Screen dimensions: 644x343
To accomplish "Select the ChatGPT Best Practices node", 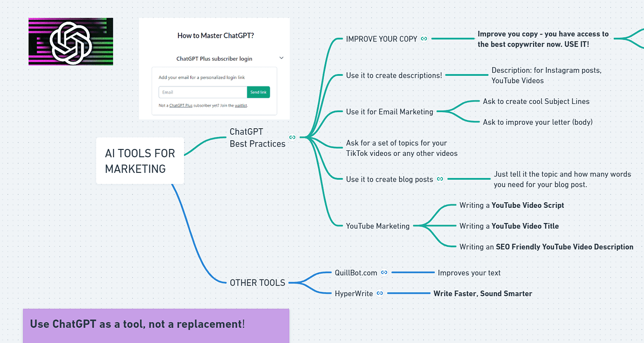I will click(x=258, y=137).
